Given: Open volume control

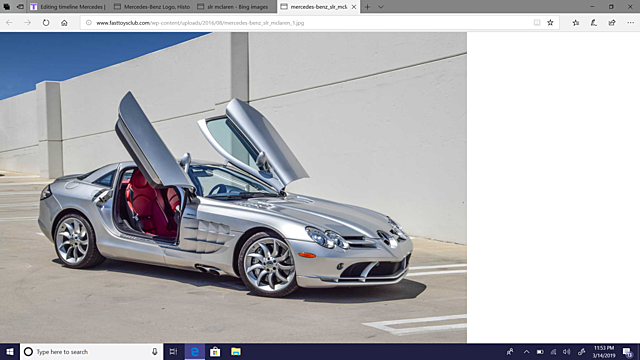Looking at the screenshot, I should [x=567, y=351].
